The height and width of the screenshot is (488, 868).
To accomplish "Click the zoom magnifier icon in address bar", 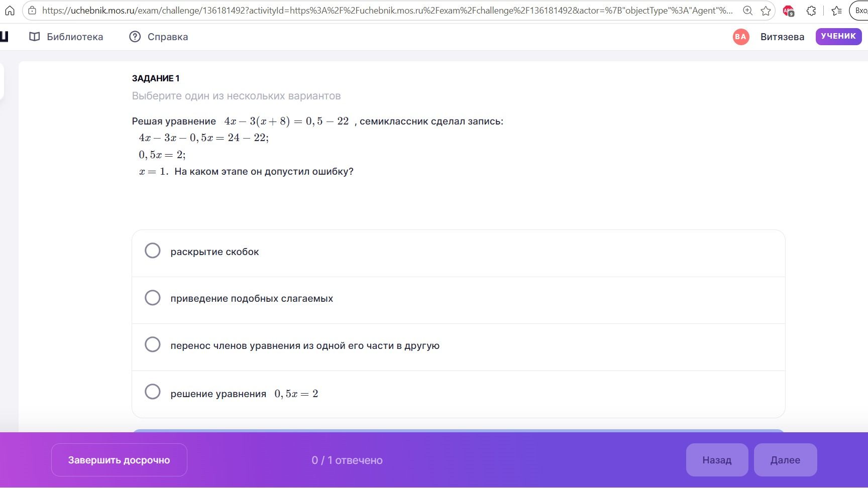I will [x=747, y=11].
